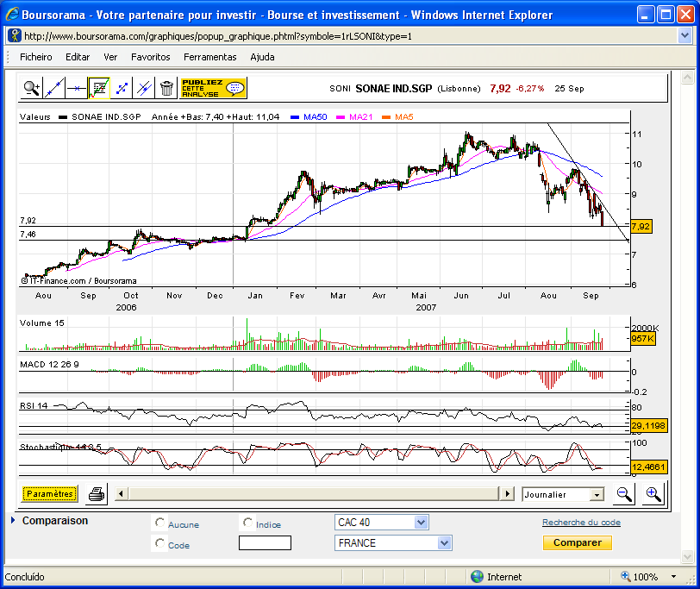
Task: Click the highlighted chart indicators icon
Action: [x=99, y=87]
